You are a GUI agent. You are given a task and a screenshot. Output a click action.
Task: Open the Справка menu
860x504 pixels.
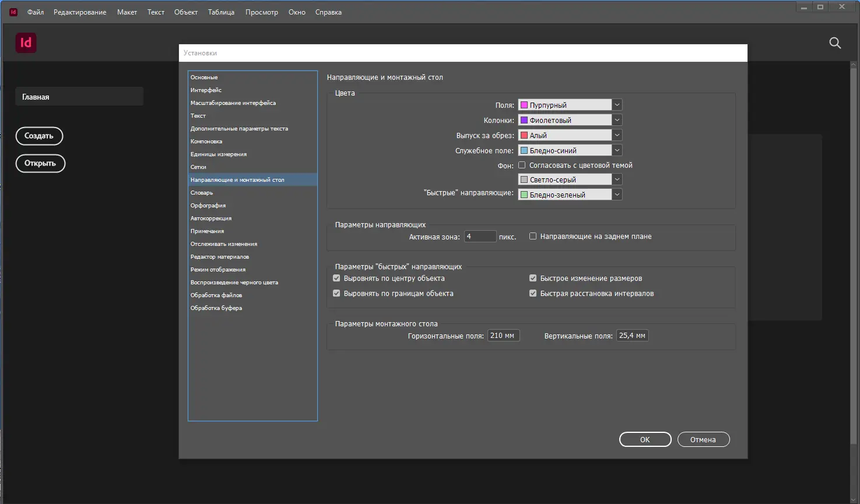tap(328, 12)
